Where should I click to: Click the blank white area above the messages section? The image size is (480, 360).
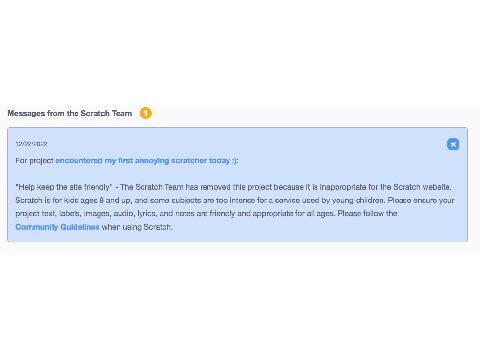pos(240,52)
